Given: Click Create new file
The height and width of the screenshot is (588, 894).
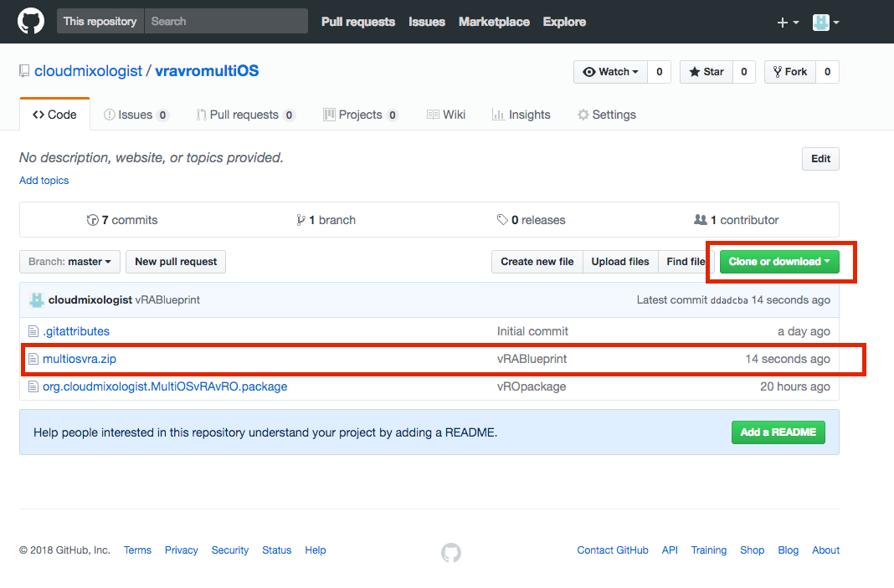Looking at the screenshot, I should click(537, 262).
